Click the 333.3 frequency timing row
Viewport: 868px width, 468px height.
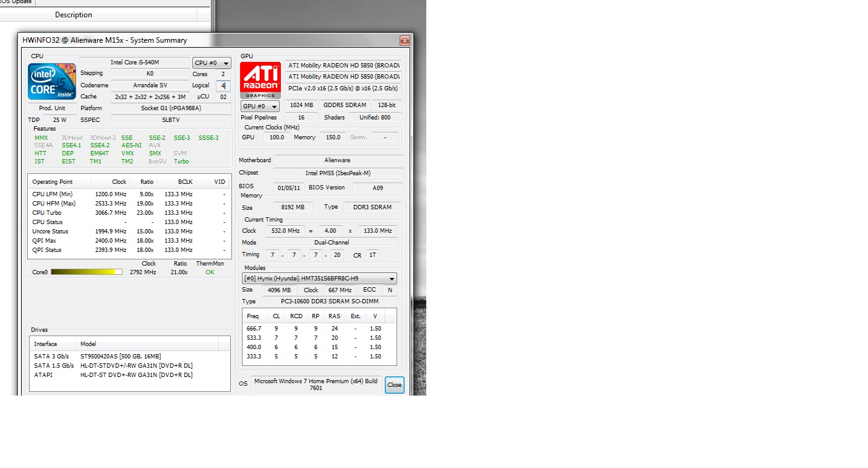point(319,357)
